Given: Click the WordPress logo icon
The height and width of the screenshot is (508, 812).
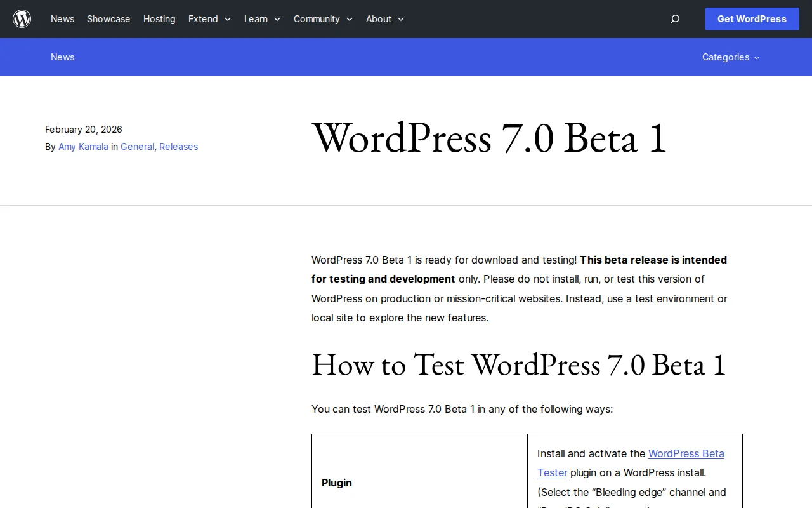Looking at the screenshot, I should tap(22, 18).
